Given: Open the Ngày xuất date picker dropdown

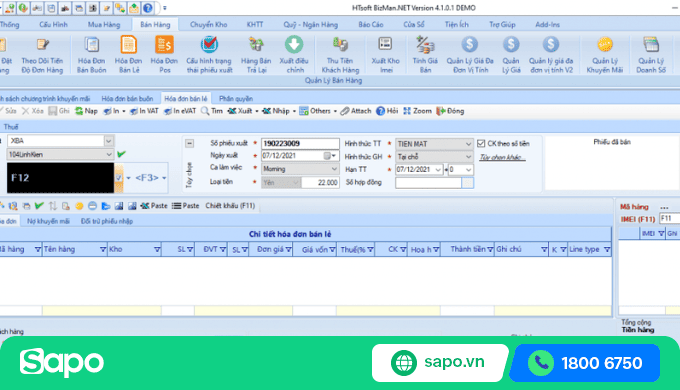Looking at the screenshot, I should pos(333,156).
